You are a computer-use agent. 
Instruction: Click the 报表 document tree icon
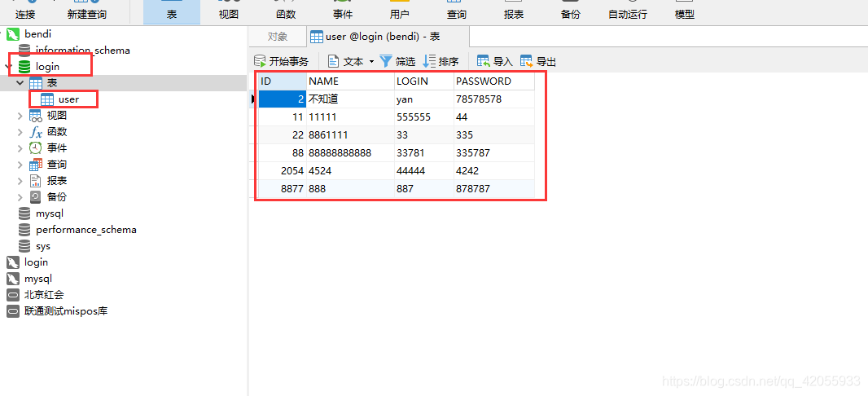pos(36,181)
